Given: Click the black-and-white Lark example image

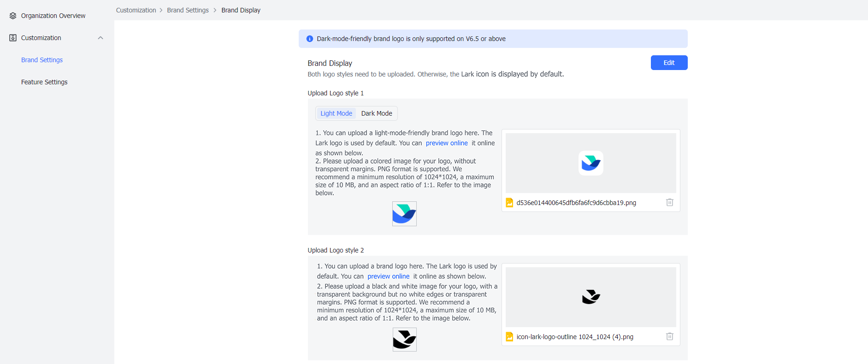Looking at the screenshot, I should tap(405, 340).
